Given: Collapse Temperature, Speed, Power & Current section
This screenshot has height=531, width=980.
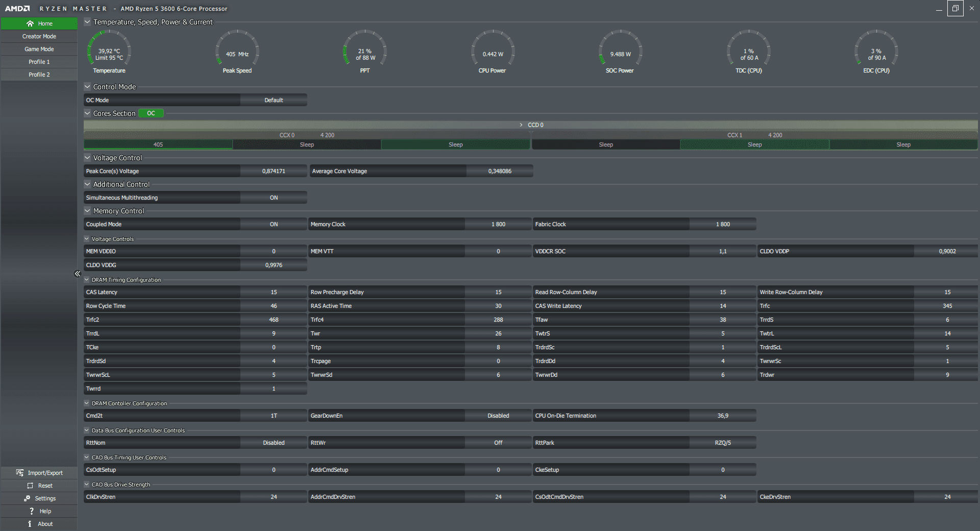Looking at the screenshot, I should (x=87, y=22).
